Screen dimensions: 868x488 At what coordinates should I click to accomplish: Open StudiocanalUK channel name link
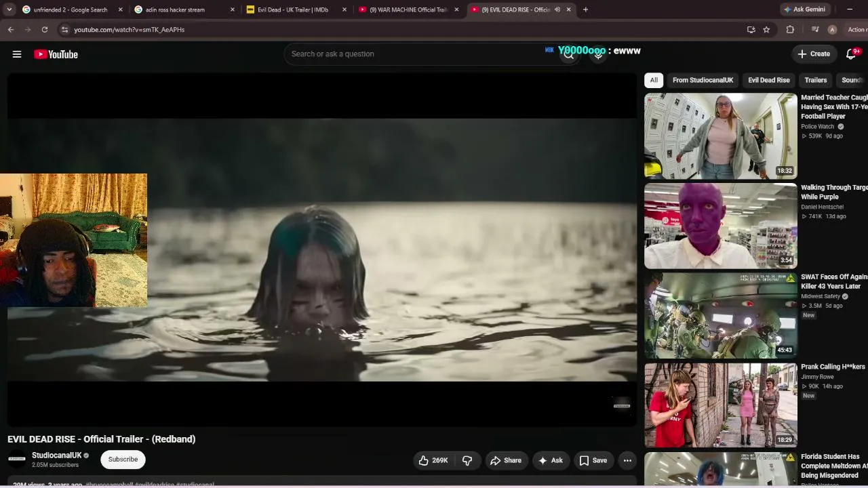(x=57, y=455)
